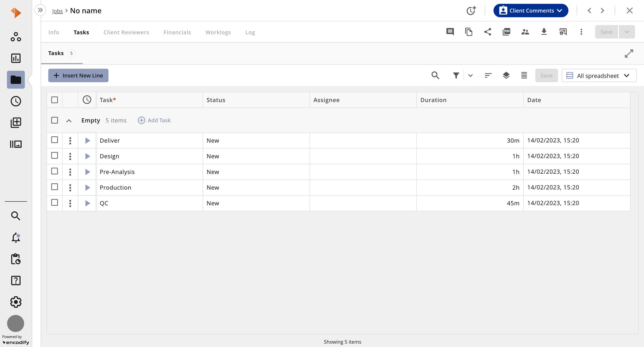644x347 pixels.
Task: Switch to the Client Reviewers tab
Action: click(126, 32)
